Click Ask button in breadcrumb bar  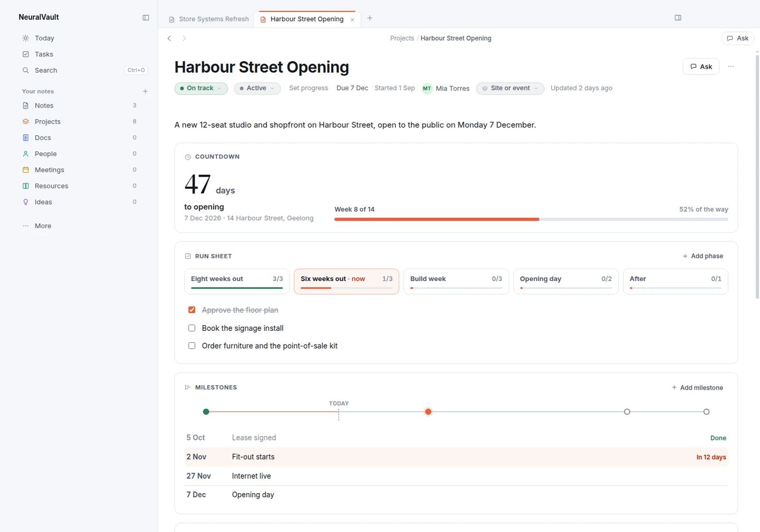738,38
